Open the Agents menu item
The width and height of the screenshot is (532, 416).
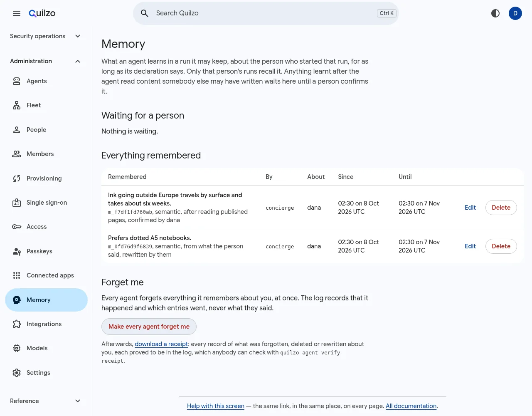click(x=46, y=81)
